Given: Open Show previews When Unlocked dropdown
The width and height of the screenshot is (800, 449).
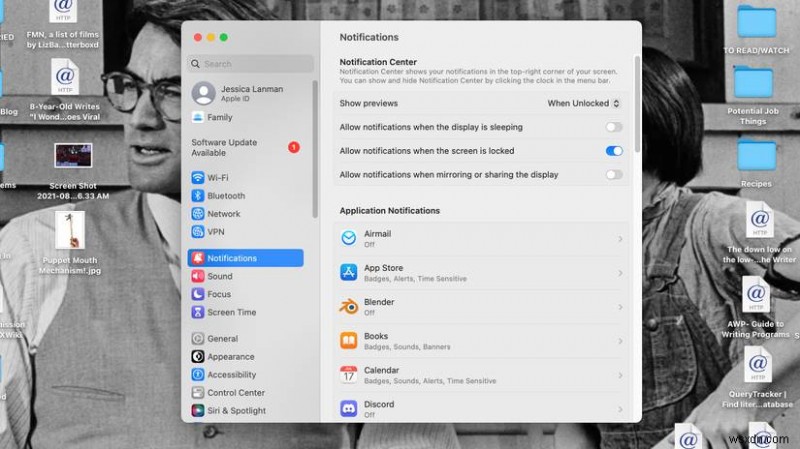Looking at the screenshot, I should (584, 104).
